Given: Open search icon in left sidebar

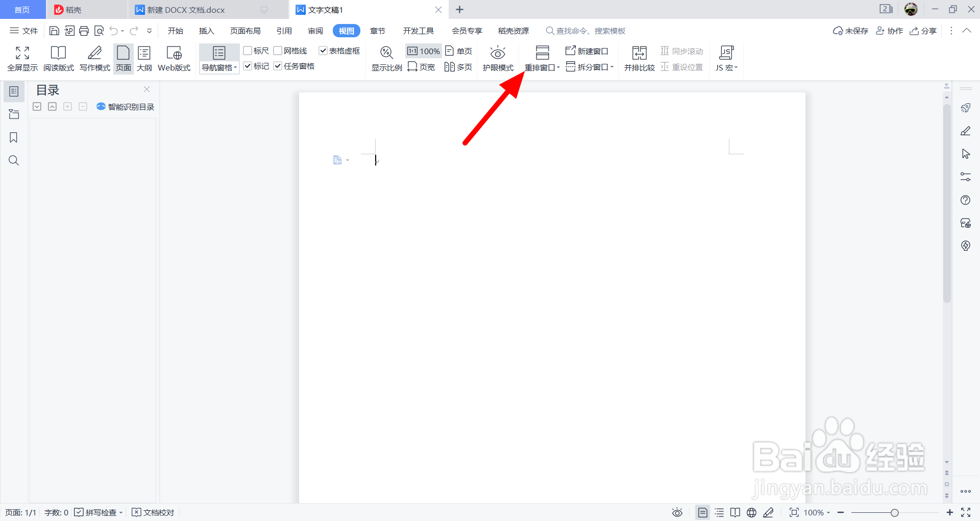Looking at the screenshot, I should (x=14, y=160).
